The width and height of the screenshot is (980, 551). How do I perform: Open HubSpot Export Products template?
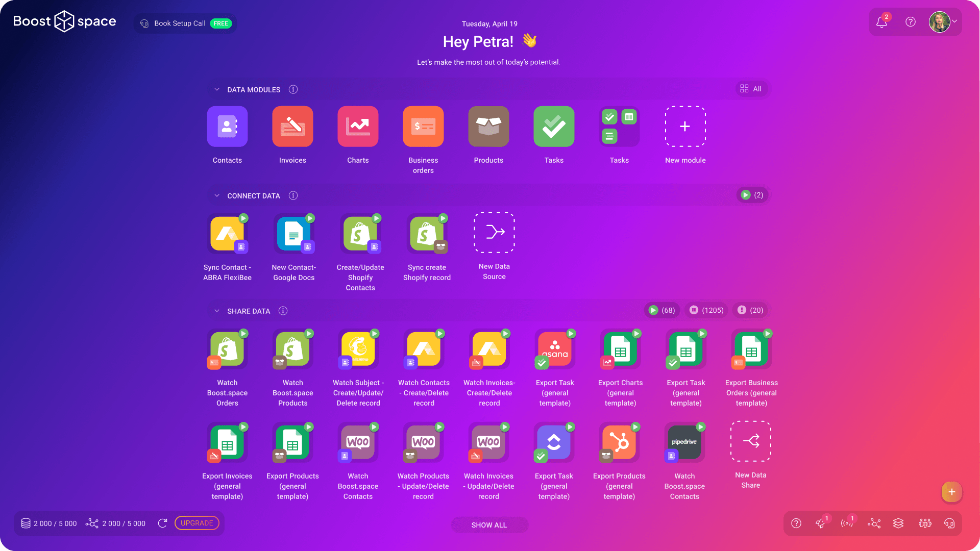619,442
